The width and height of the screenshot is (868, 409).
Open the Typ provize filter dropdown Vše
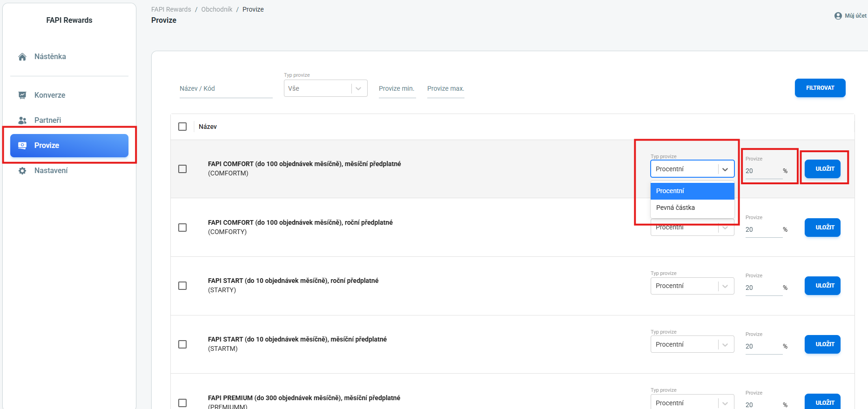[x=326, y=88]
